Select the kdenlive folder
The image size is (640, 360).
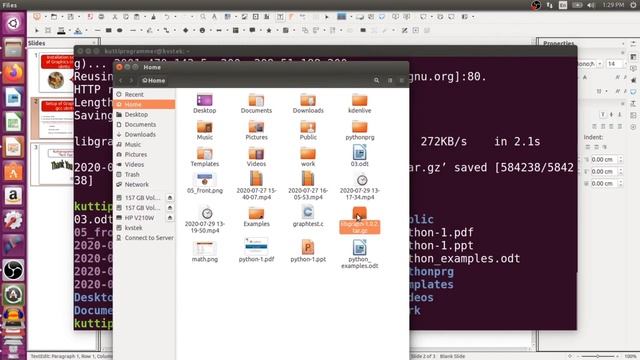pyautogui.click(x=360, y=103)
